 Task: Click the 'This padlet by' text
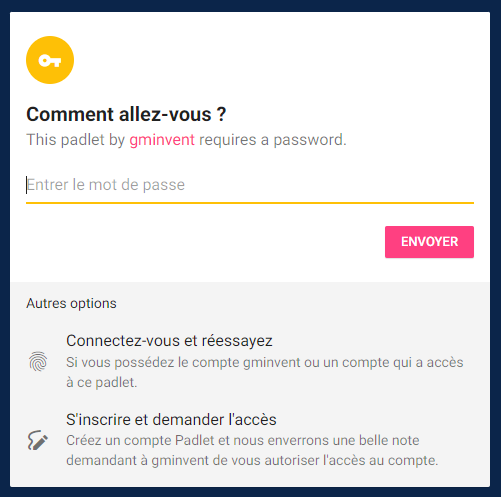click(x=76, y=140)
